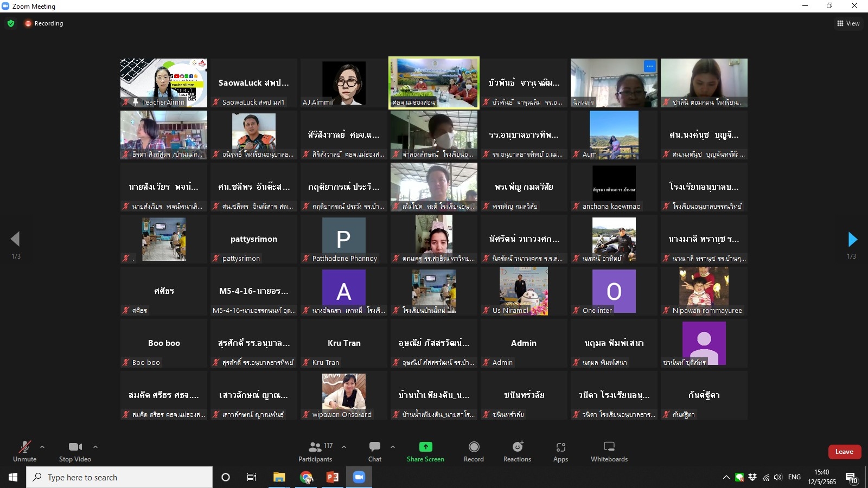Click the green Share Screen icon
868x488 pixels.
(x=425, y=447)
